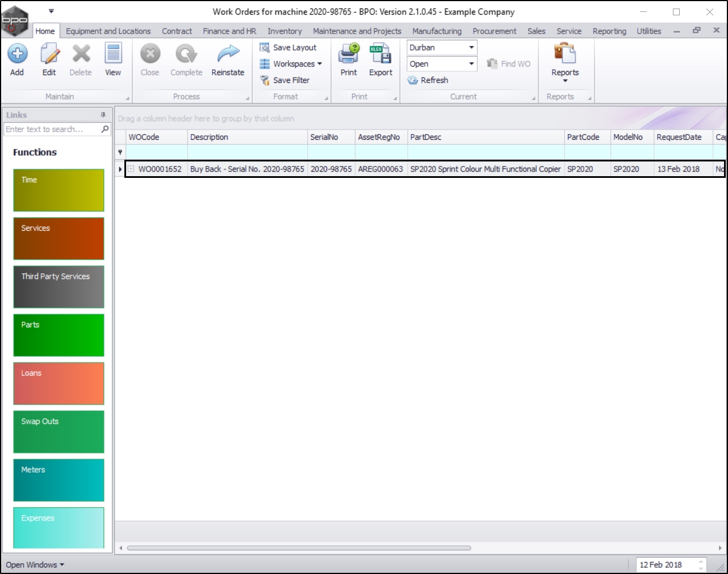Image resolution: width=728 pixels, height=574 pixels.
Task: Click the Find WO button
Action: coord(509,64)
